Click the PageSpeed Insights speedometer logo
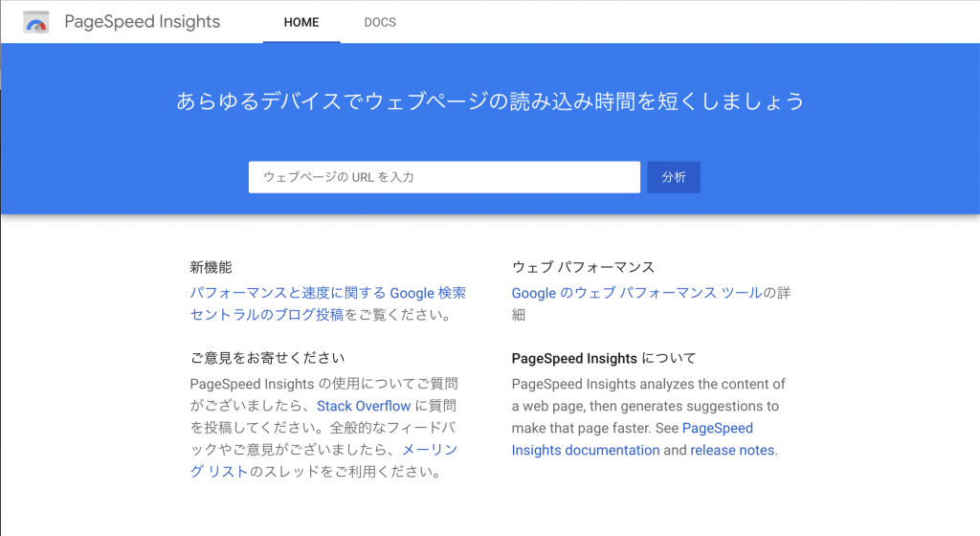This screenshot has width=980, height=536. point(36,22)
